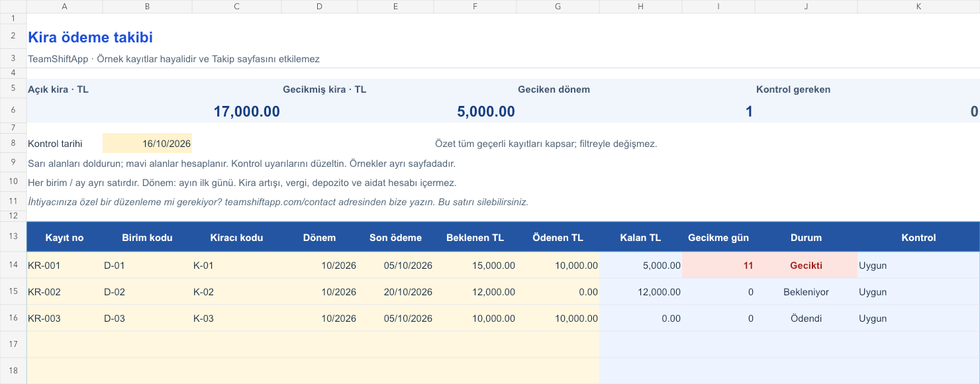The width and height of the screenshot is (980, 384).
Task: Select the due date 20/10/2026 cell
Action: coord(395,292)
